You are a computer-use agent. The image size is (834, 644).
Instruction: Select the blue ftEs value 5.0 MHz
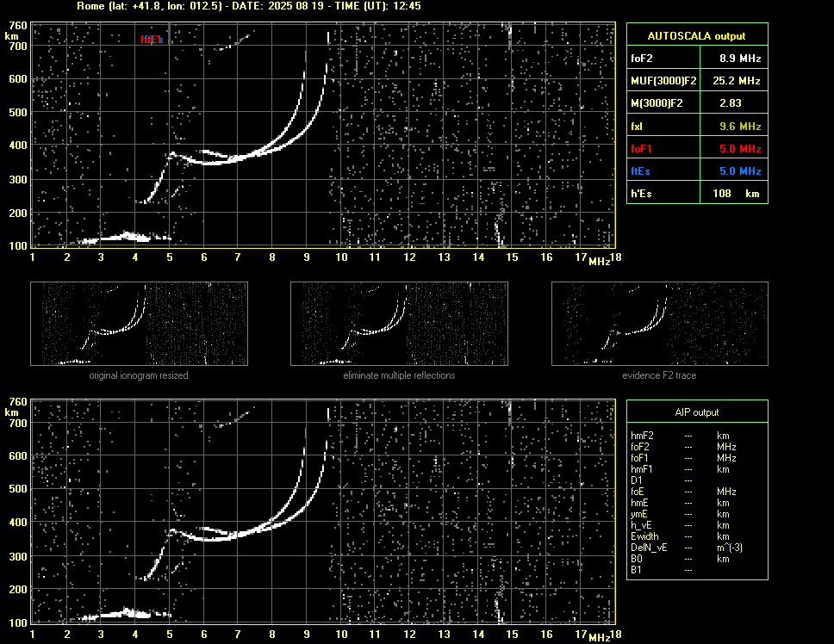click(740, 171)
